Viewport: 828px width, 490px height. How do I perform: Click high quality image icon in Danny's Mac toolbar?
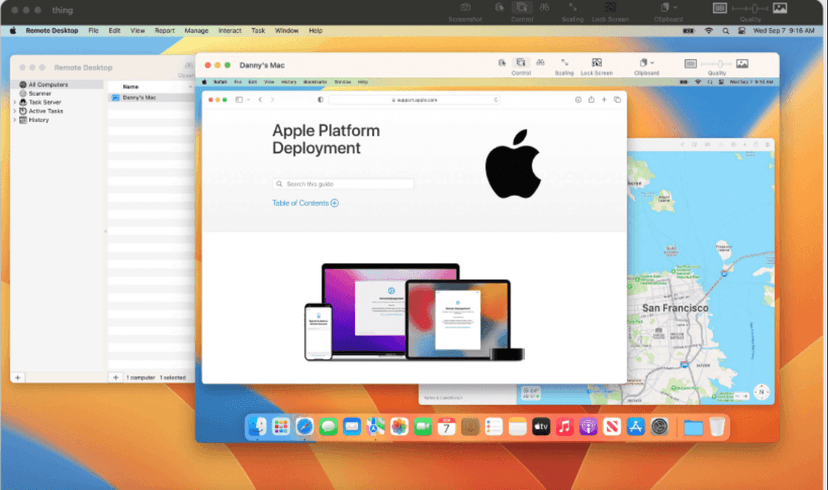pyautogui.click(x=742, y=64)
